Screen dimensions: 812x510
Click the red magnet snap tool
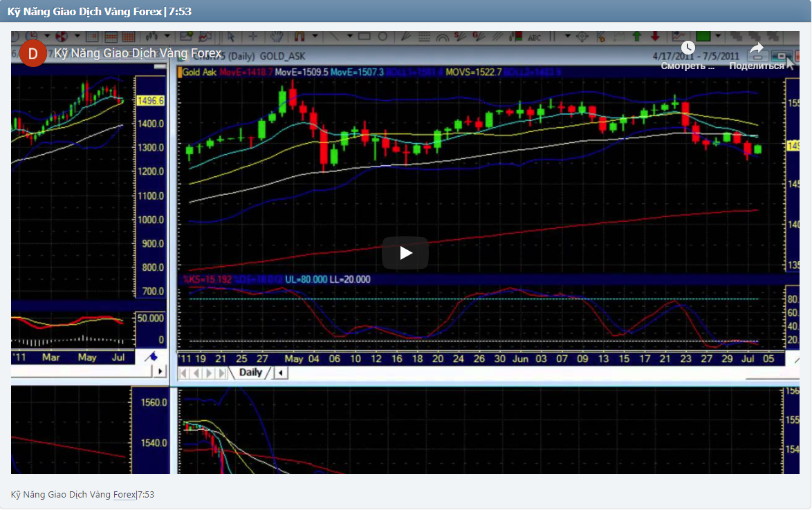click(299, 37)
